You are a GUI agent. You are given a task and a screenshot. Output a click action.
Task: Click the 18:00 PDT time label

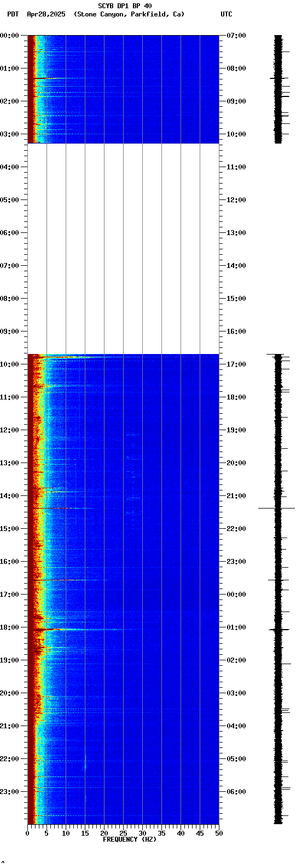[9, 627]
